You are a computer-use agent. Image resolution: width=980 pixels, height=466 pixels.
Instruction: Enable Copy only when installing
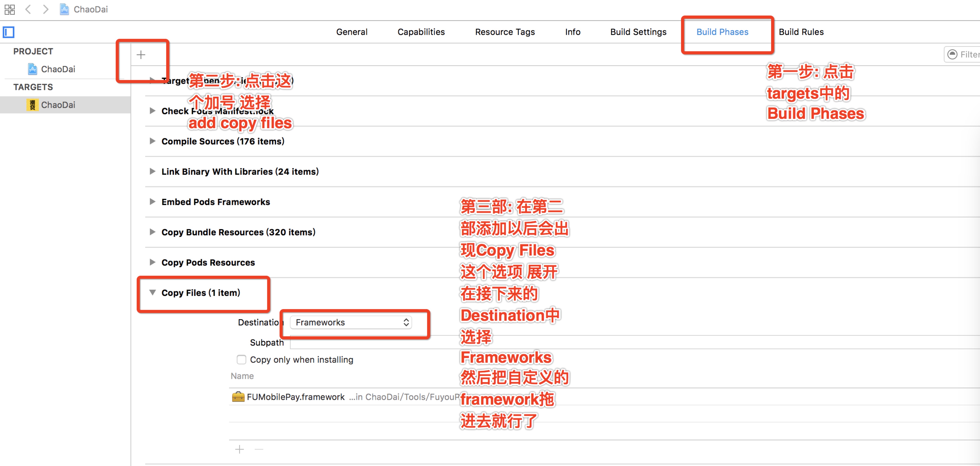[x=241, y=359]
